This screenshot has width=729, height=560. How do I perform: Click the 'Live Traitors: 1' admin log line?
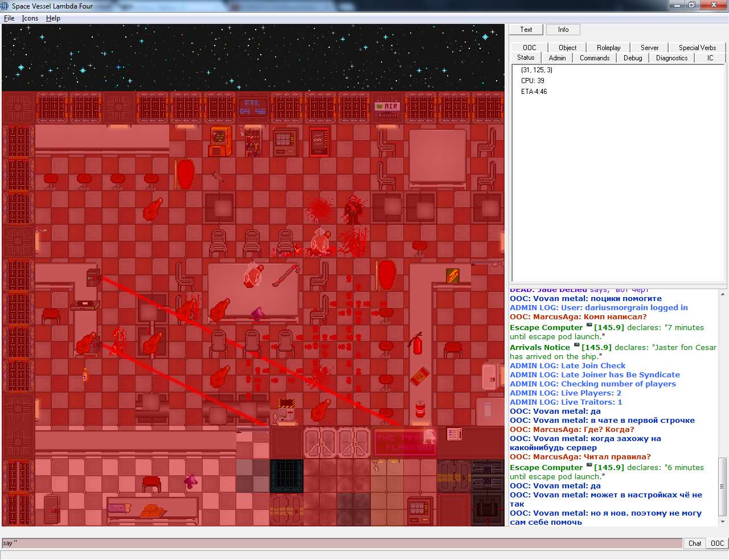566,402
